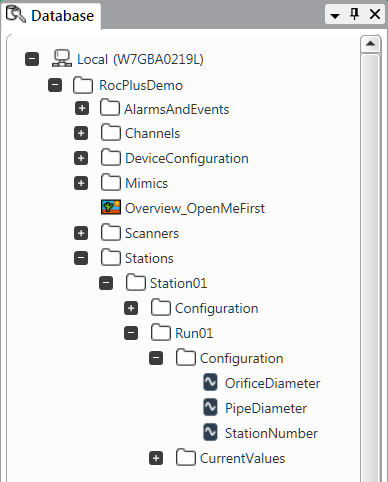
Task: Click the scrollbar up arrow
Action: click(x=370, y=44)
